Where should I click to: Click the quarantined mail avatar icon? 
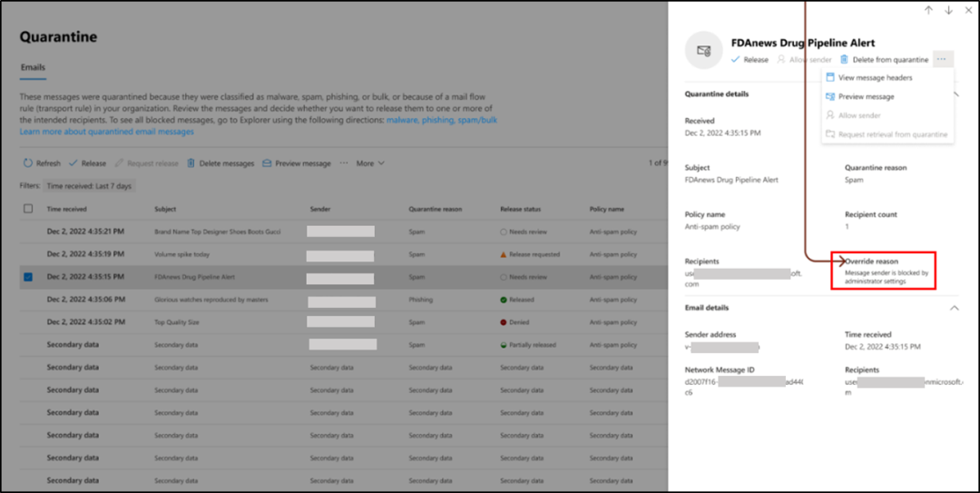coord(704,51)
